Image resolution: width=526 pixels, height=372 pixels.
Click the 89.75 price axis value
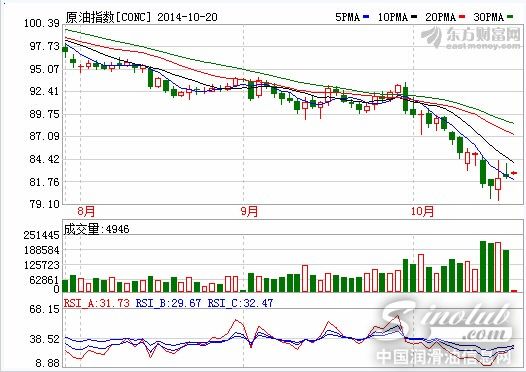[45, 114]
